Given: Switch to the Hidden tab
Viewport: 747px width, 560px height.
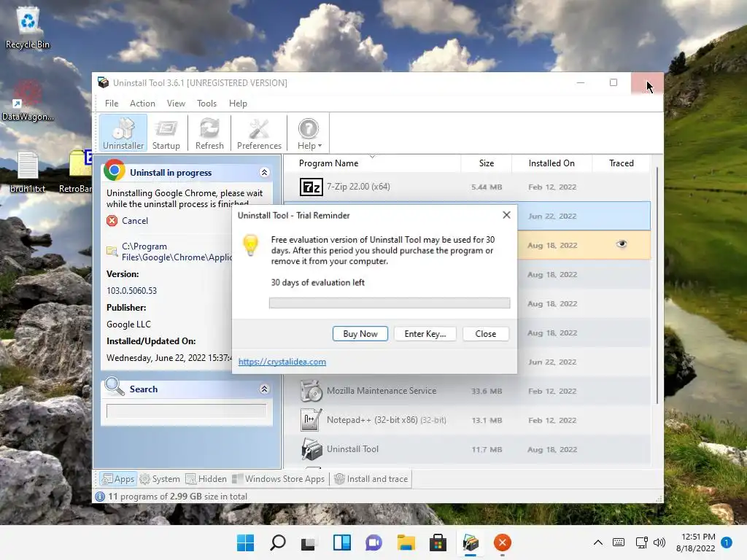Looking at the screenshot, I should [x=206, y=479].
